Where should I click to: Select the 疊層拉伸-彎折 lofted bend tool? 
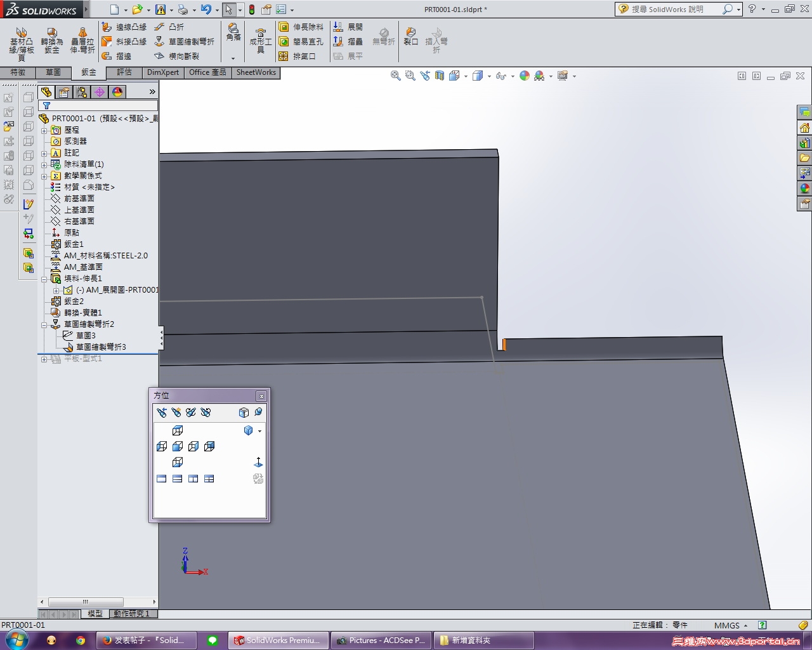(x=82, y=41)
